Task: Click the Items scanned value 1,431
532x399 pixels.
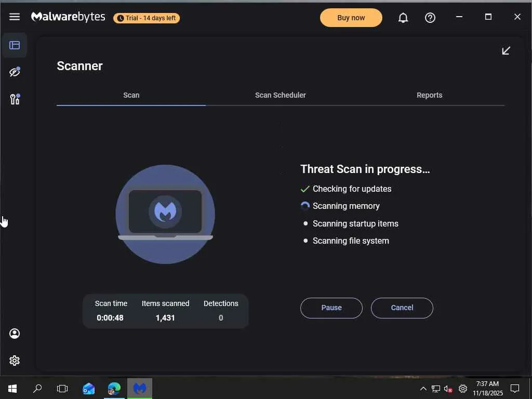Action: [x=165, y=318]
